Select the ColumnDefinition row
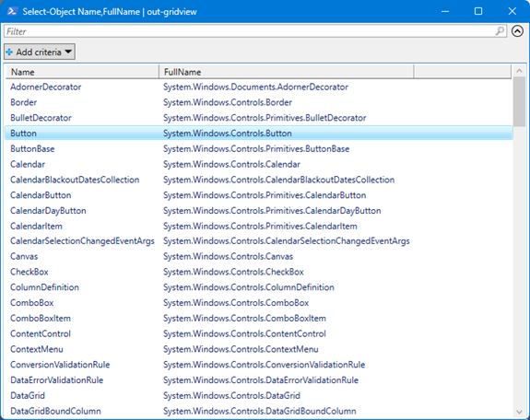Viewport: 530px width, 420px height. (x=259, y=287)
